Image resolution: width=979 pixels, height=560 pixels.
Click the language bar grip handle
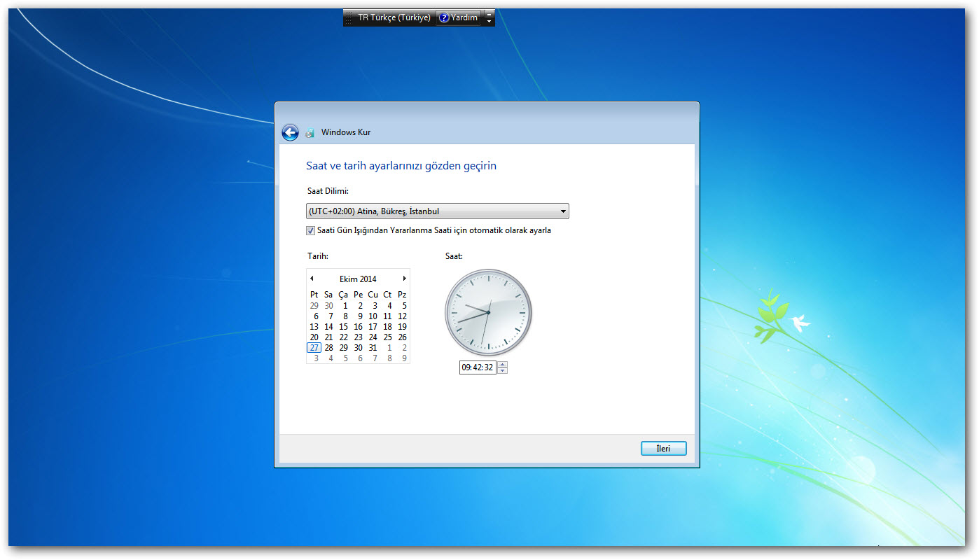point(349,17)
